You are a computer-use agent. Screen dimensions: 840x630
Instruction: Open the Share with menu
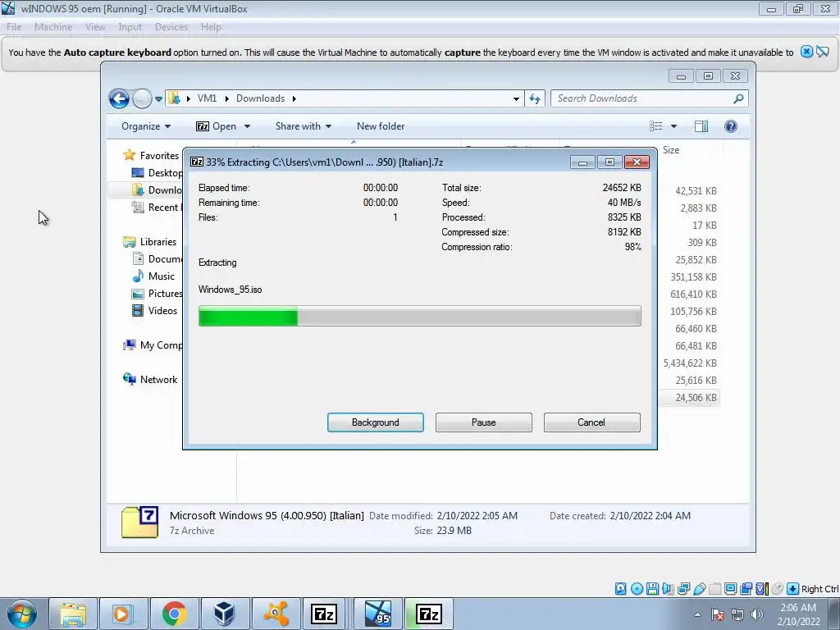point(304,126)
